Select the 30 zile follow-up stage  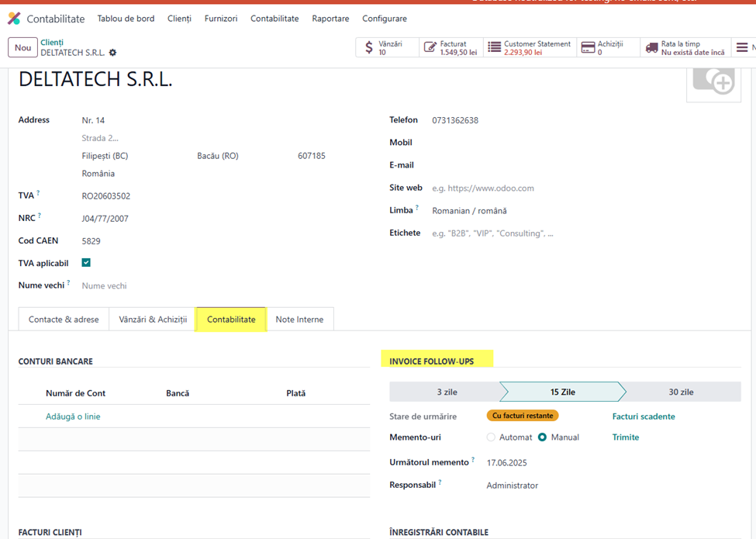[x=681, y=392]
